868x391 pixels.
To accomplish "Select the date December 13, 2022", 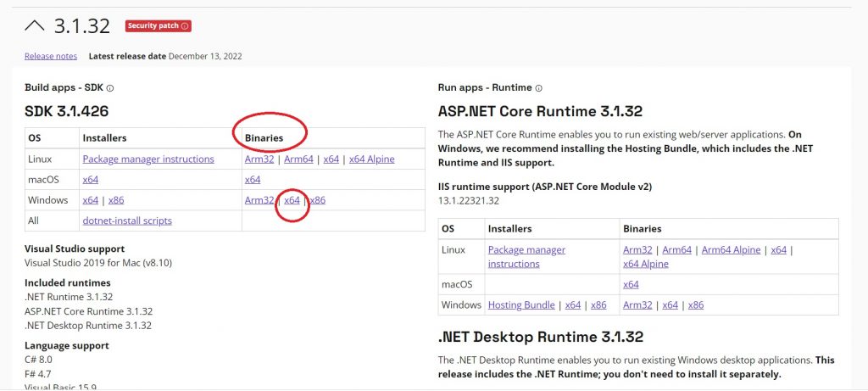I will point(205,56).
